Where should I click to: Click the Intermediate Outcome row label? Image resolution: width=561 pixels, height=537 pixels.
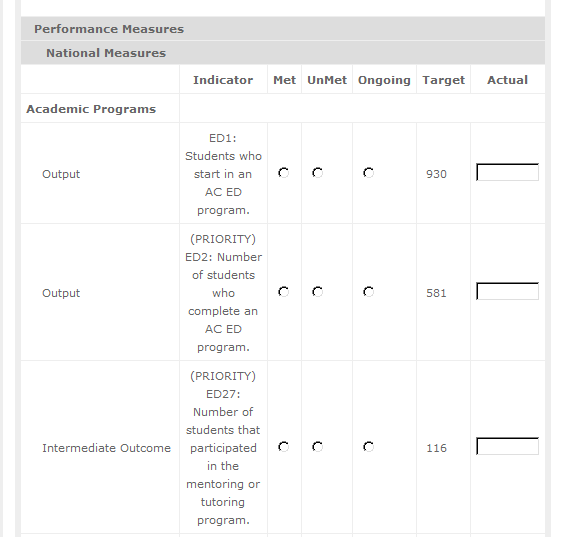(x=107, y=448)
